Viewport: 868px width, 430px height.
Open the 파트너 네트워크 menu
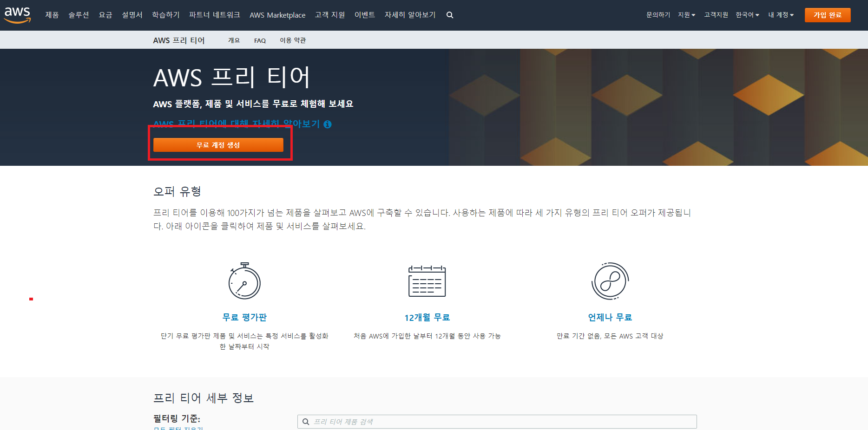(215, 15)
